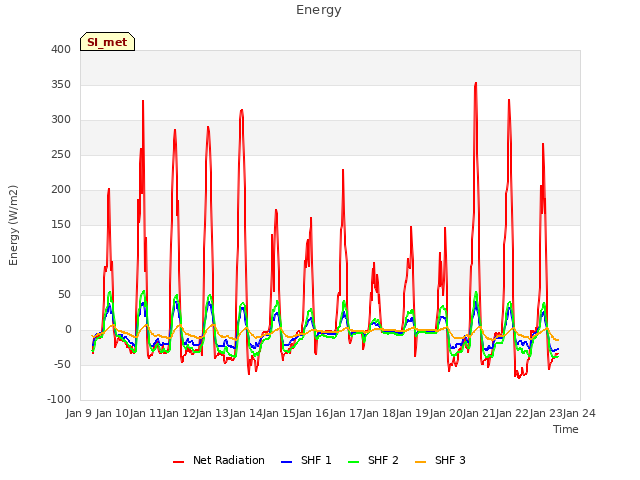Click the Jan 10 x-axis date label
The image size is (640, 480).
pyautogui.click(x=112, y=414)
